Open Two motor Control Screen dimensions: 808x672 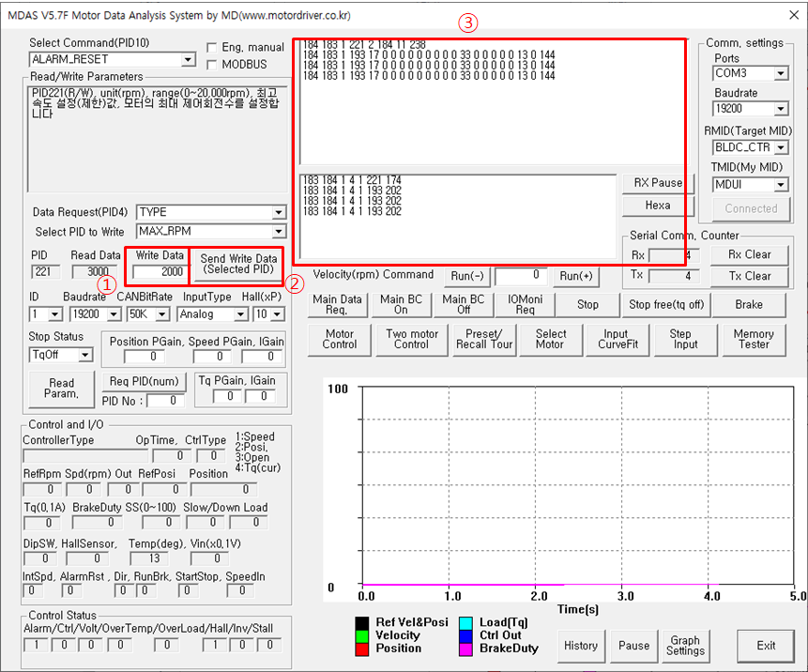coord(412,340)
